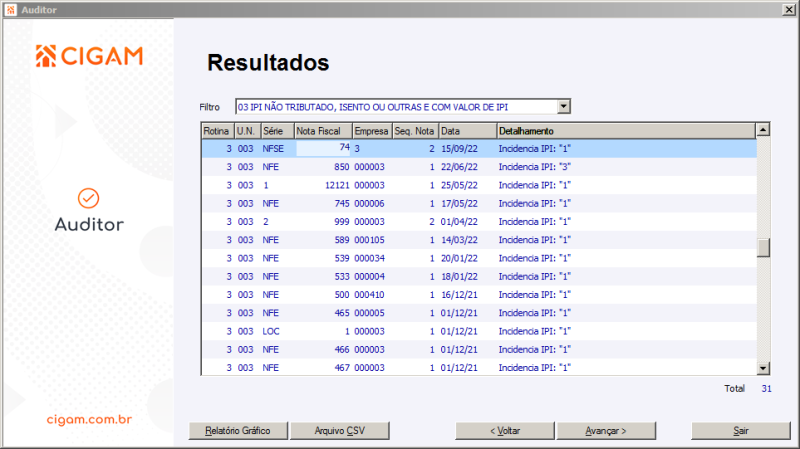
Task: Select row with Nota Fiscal 500
Action: pos(479,295)
